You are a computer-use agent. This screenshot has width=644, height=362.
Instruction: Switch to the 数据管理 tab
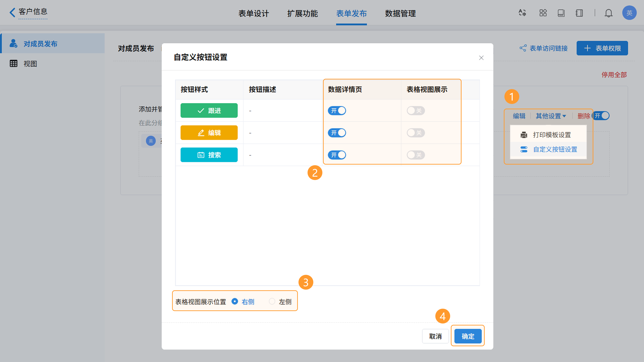(400, 13)
